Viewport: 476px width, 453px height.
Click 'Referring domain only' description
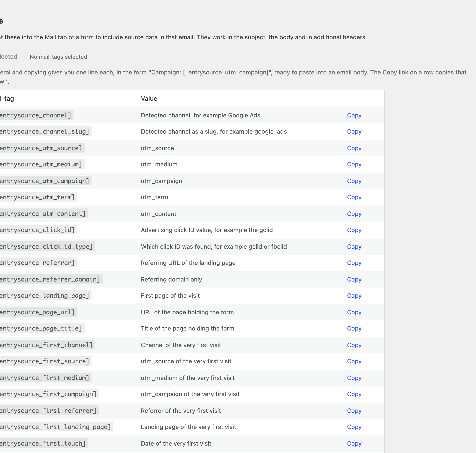tap(171, 280)
